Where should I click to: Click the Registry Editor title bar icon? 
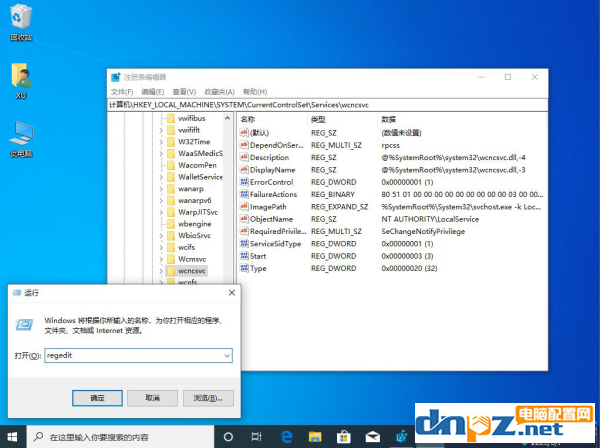[x=116, y=77]
